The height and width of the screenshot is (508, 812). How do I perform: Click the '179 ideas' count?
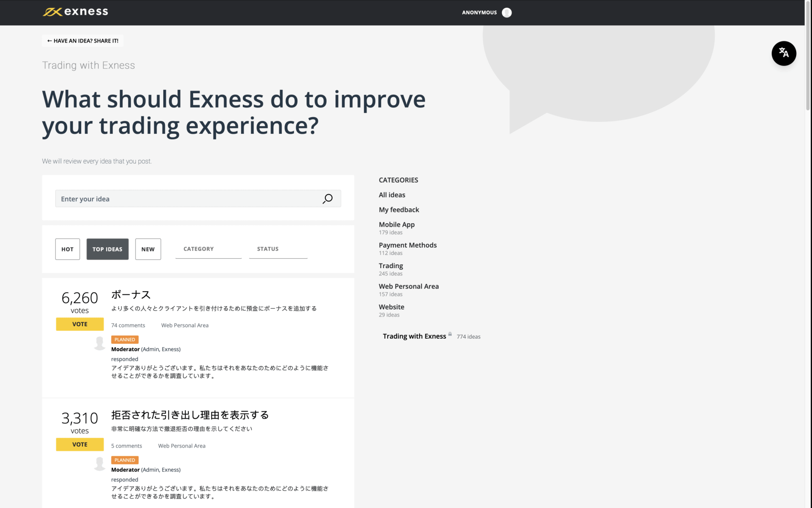pos(391,233)
